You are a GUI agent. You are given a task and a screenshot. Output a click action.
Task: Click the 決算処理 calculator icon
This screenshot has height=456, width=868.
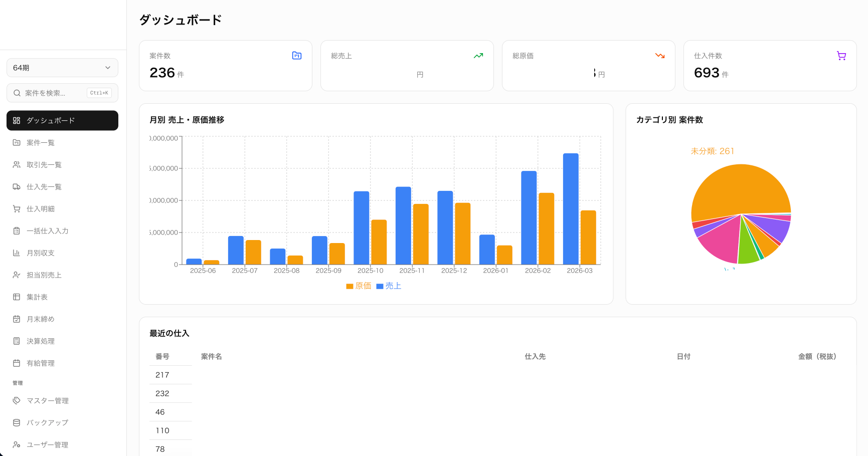17,341
